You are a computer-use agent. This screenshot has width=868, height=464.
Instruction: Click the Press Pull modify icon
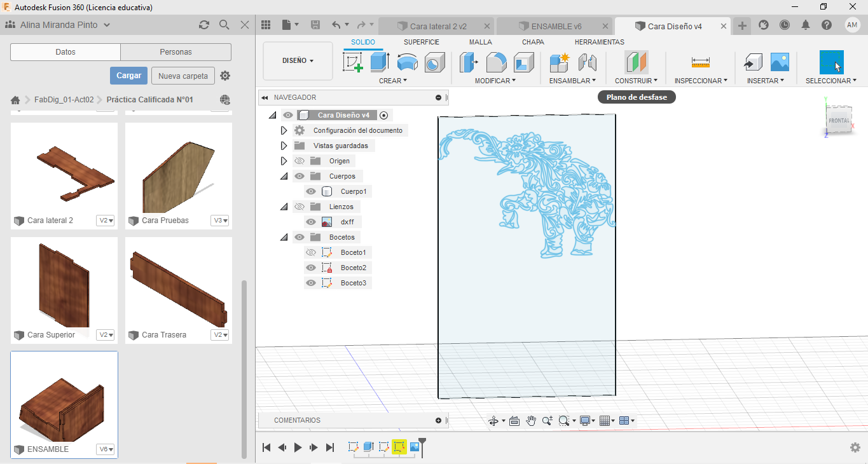(x=469, y=62)
